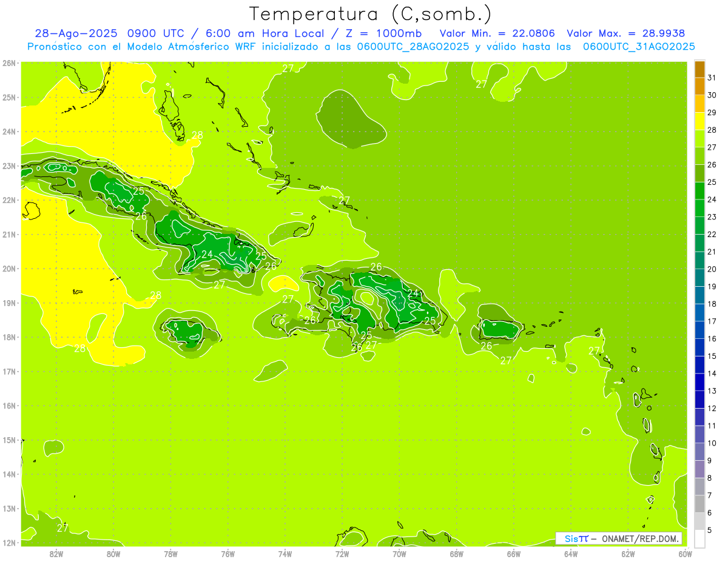The width and height of the screenshot is (728, 562).
Task: Click the title 'Temperatura (C,somb.)'
Action: [x=371, y=14]
